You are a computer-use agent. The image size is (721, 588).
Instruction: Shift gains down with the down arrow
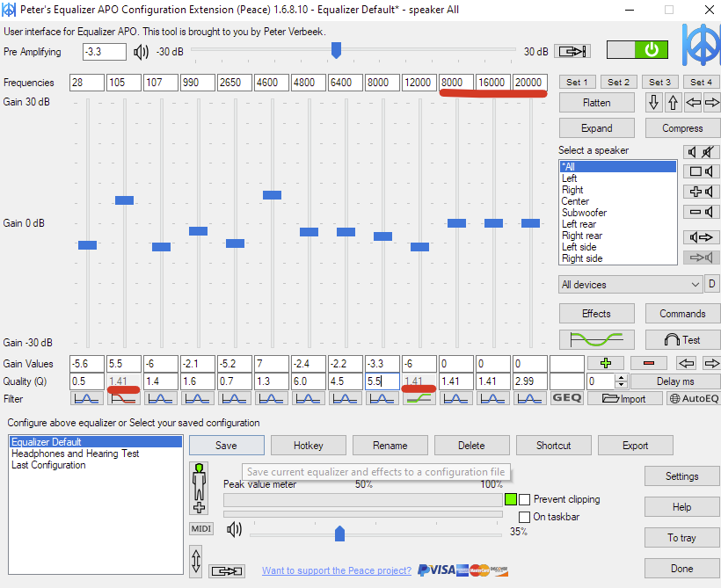pos(653,103)
